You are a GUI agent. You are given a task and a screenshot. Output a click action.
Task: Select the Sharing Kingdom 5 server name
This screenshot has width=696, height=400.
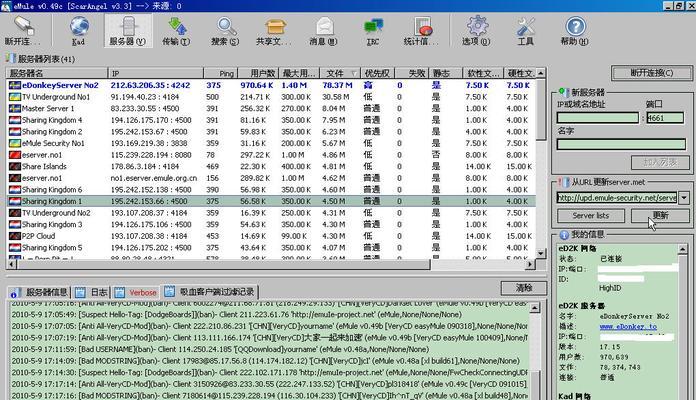pyautogui.click(x=52, y=247)
